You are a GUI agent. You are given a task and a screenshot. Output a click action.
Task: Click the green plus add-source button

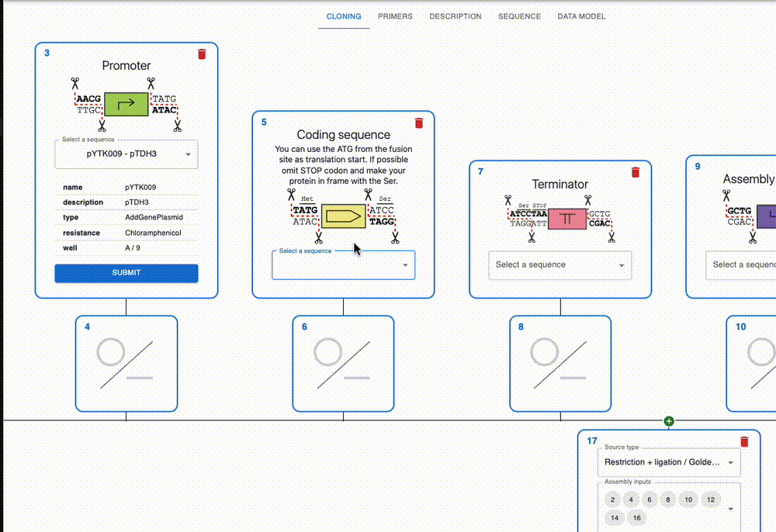(x=669, y=421)
